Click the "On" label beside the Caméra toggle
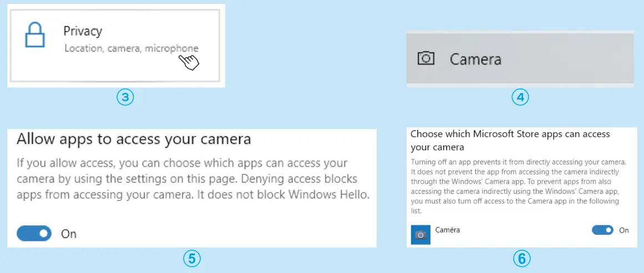 [624, 230]
